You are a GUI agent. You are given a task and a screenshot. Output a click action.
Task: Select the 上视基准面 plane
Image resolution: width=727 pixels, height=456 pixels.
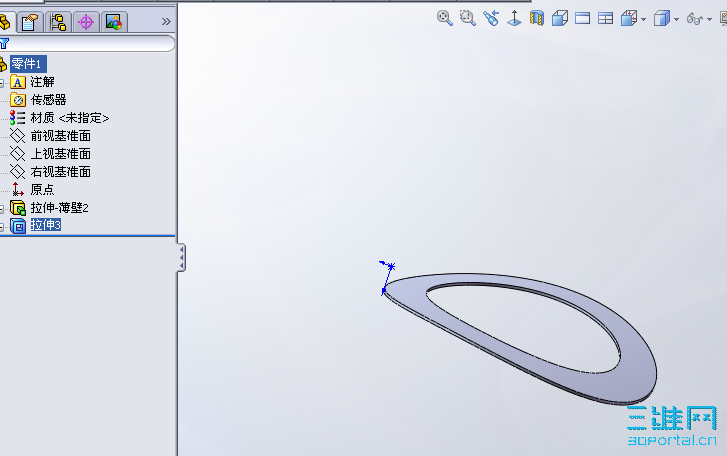[60, 154]
